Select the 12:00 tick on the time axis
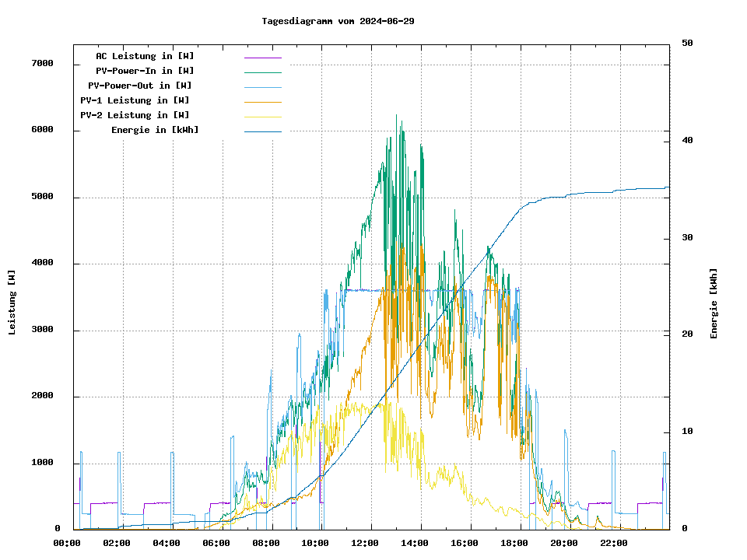This screenshot has width=747, height=560. 366,543
